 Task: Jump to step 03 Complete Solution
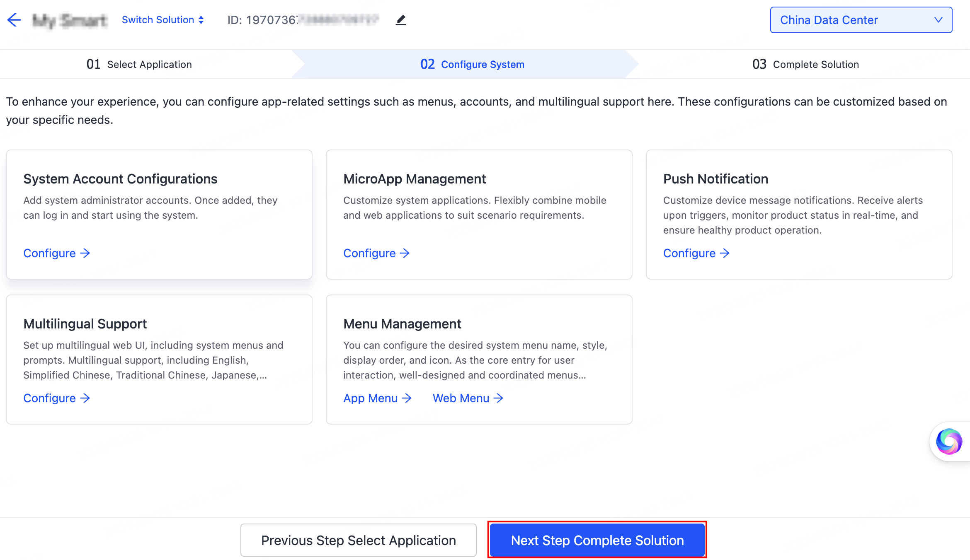(805, 64)
